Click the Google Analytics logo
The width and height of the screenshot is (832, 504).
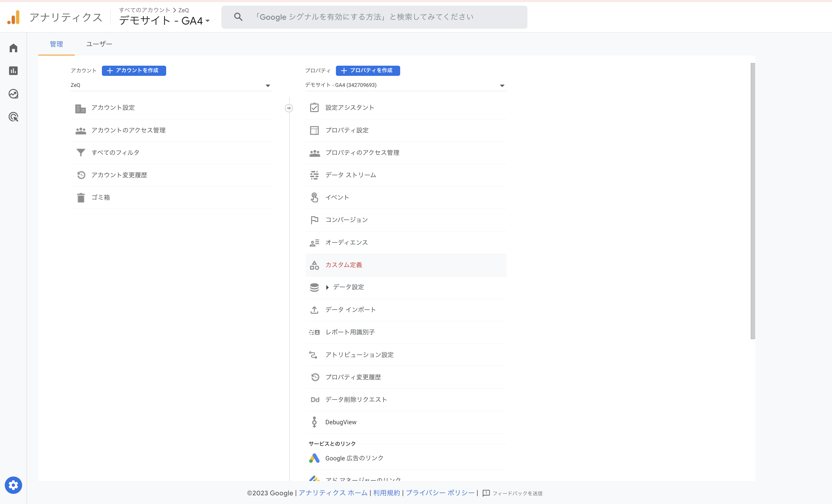(14, 18)
